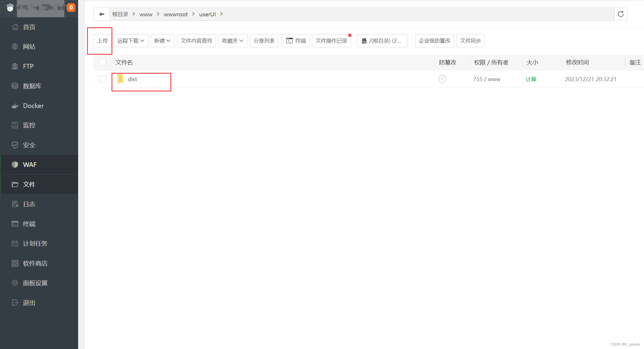The height and width of the screenshot is (349, 644).
Task: Open 文件操作记录 file operation log
Action: coord(331,41)
